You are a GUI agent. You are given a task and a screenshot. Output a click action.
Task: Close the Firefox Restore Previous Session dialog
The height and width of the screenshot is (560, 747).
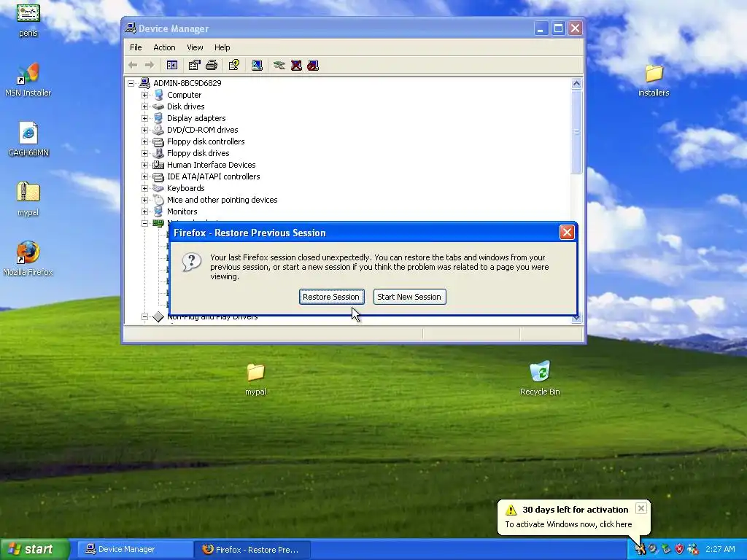pyautogui.click(x=567, y=233)
